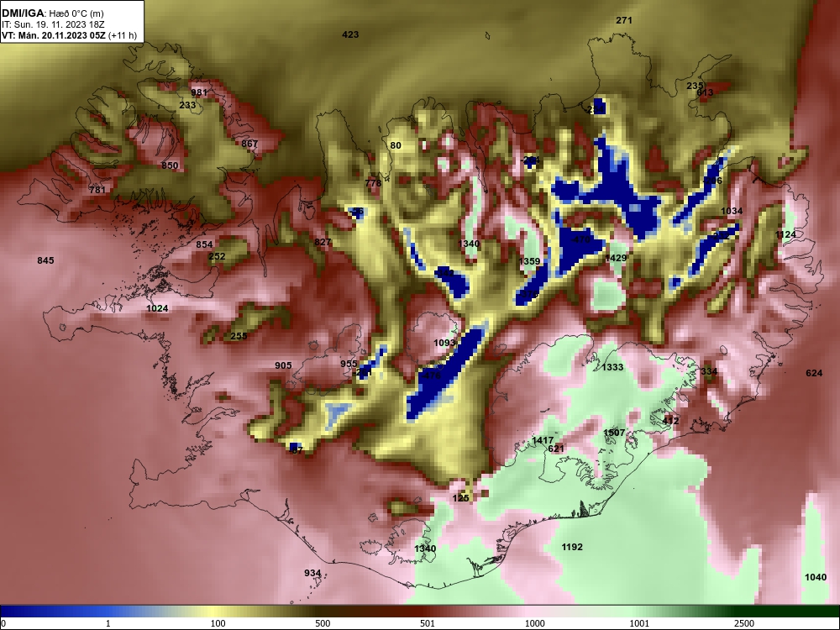This screenshot has height=630, width=840.
Task: Click the map value '1507' on Vatnajökull
Action: point(614,433)
